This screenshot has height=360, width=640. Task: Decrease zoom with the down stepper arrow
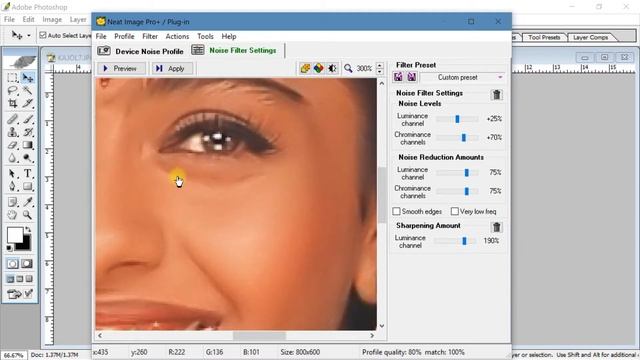(x=380, y=71)
